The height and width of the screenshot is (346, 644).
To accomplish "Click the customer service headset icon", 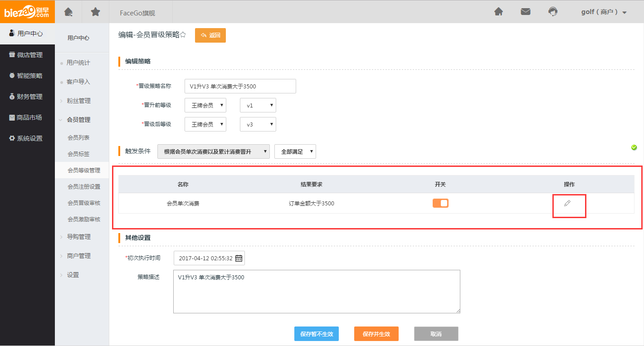I will [x=553, y=12].
